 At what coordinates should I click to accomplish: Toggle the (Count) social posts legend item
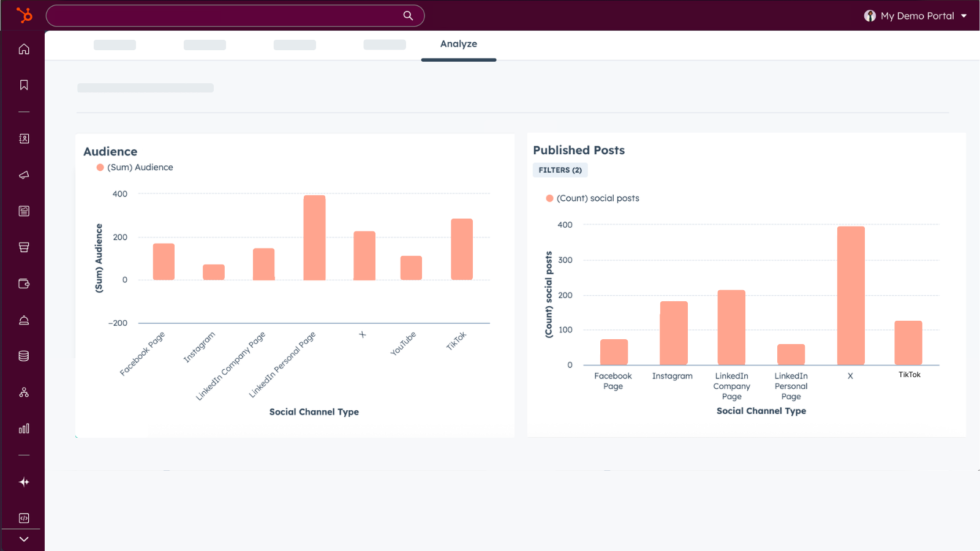pyautogui.click(x=592, y=198)
